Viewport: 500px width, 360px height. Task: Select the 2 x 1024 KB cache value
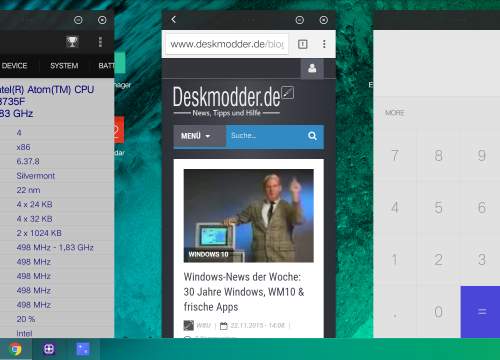39,233
